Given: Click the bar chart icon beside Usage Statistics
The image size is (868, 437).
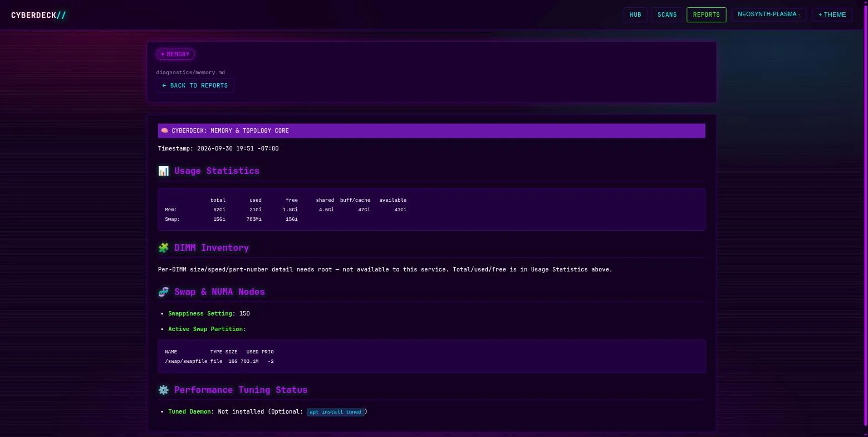Looking at the screenshot, I should pyautogui.click(x=164, y=171).
